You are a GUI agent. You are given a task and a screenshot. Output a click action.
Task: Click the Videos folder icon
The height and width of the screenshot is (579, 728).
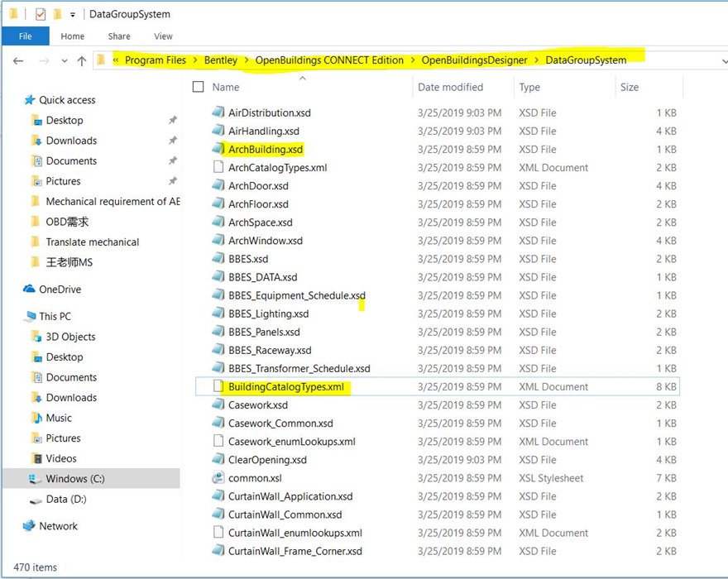pos(36,458)
